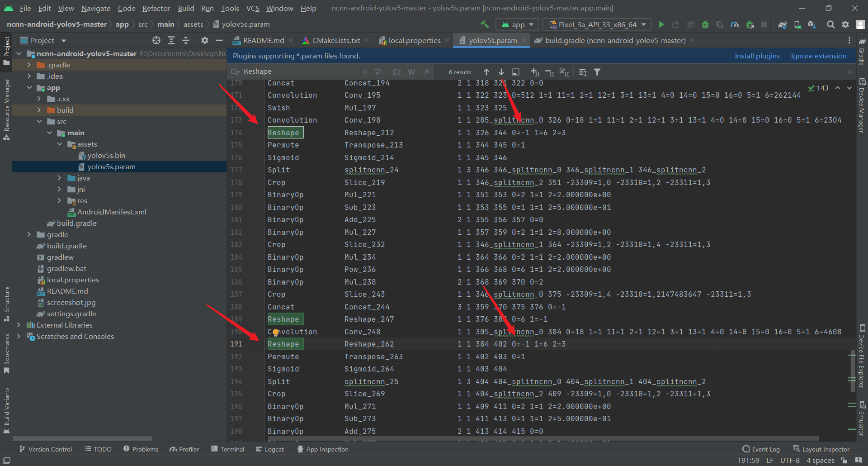868x466 pixels.
Task: Toggle whole Words search option
Action: click(x=411, y=72)
